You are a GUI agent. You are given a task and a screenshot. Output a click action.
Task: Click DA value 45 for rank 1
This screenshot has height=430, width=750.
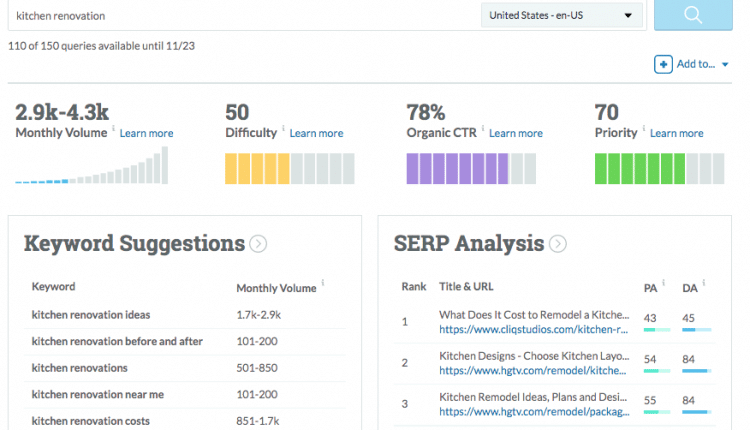pyautogui.click(x=688, y=318)
